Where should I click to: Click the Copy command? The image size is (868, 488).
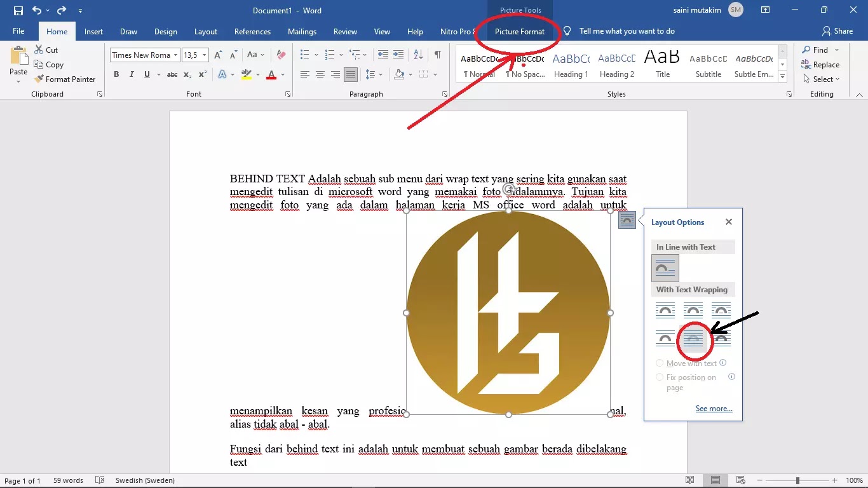(x=48, y=64)
